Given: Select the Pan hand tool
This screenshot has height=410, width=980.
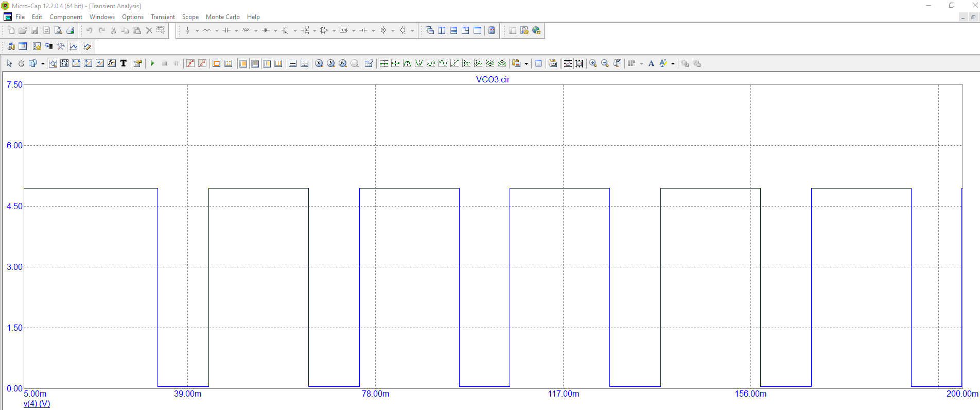Looking at the screenshot, I should click(21, 63).
